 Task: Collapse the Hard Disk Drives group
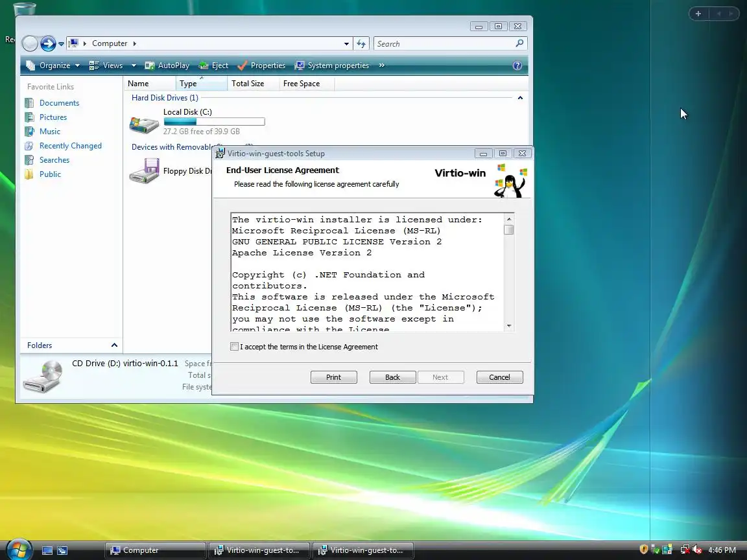click(x=520, y=98)
